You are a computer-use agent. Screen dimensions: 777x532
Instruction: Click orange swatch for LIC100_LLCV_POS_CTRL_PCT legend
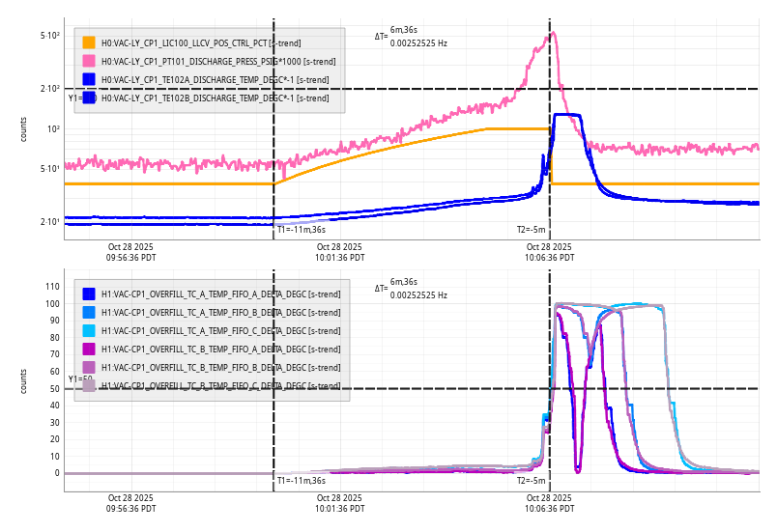[x=89, y=42]
